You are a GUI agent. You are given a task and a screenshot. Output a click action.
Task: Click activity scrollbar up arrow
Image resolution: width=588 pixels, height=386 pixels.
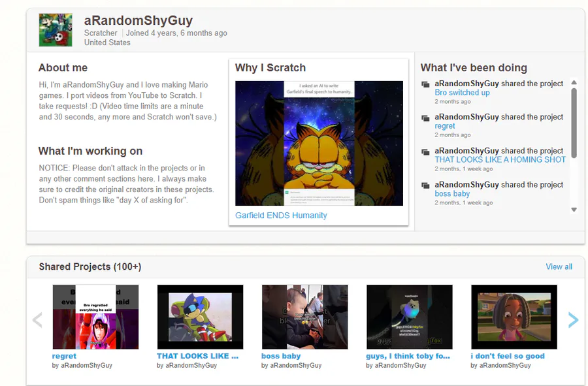(574, 82)
